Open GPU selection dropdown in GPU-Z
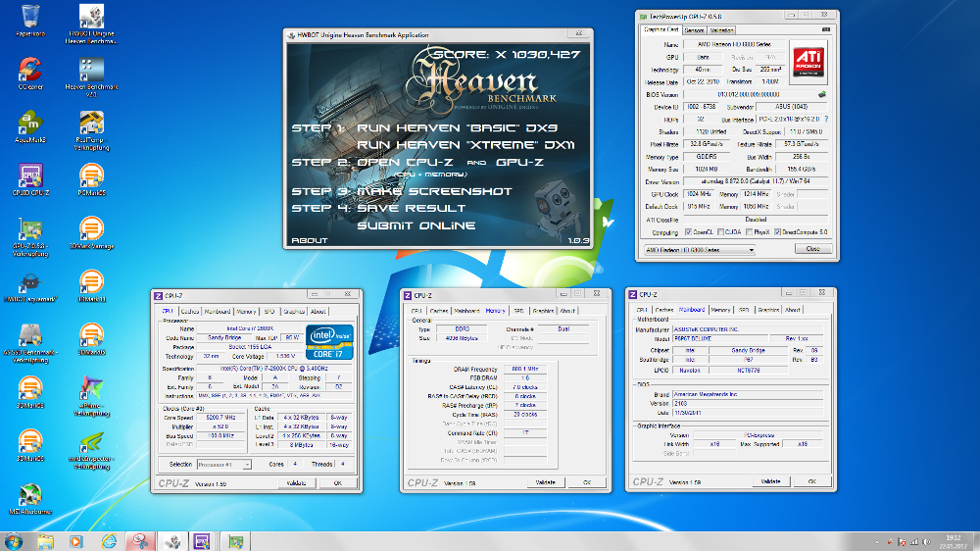The height and width of the screenshot is (551, 980). [x=700, y=250]
